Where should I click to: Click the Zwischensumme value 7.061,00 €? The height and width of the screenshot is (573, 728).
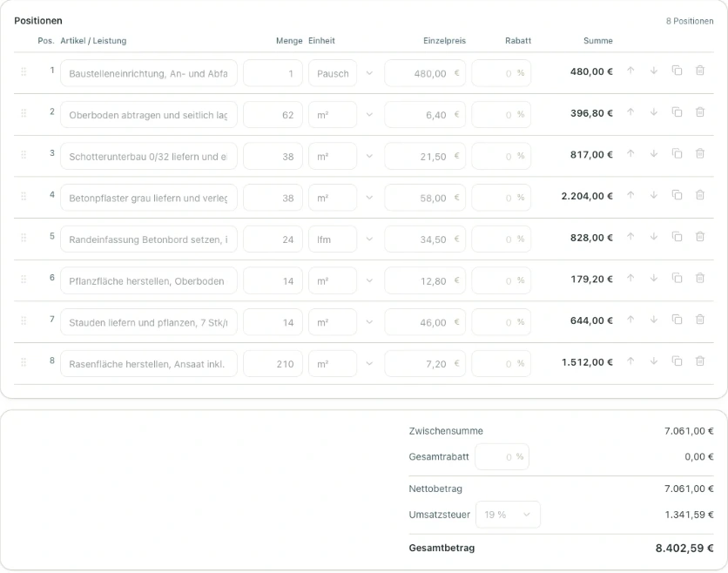pos(689,431)
